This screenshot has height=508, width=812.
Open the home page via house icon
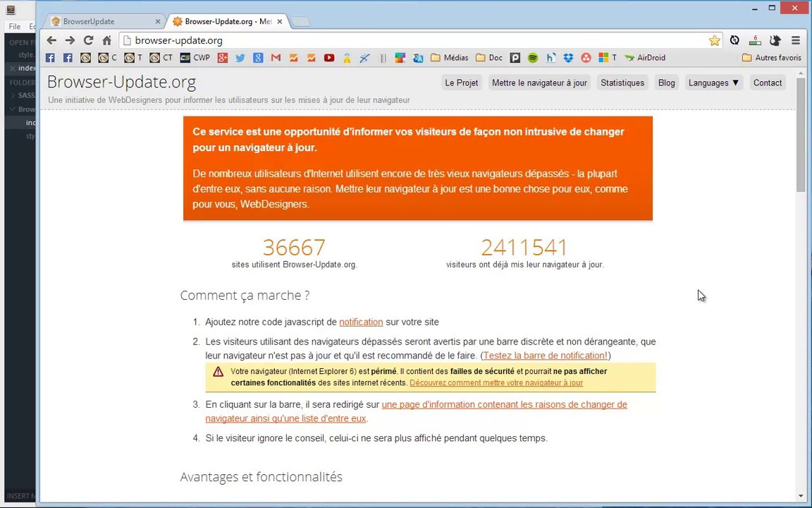pos(106,40)
